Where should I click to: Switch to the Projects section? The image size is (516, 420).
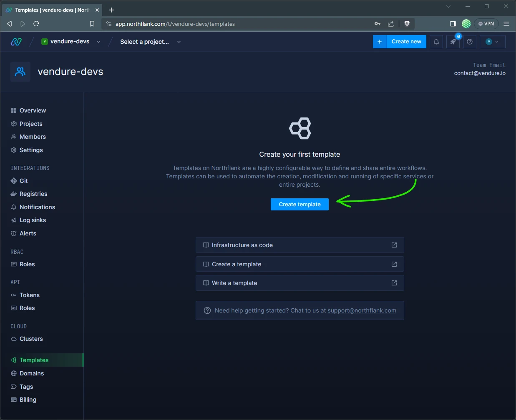(30, 123)
